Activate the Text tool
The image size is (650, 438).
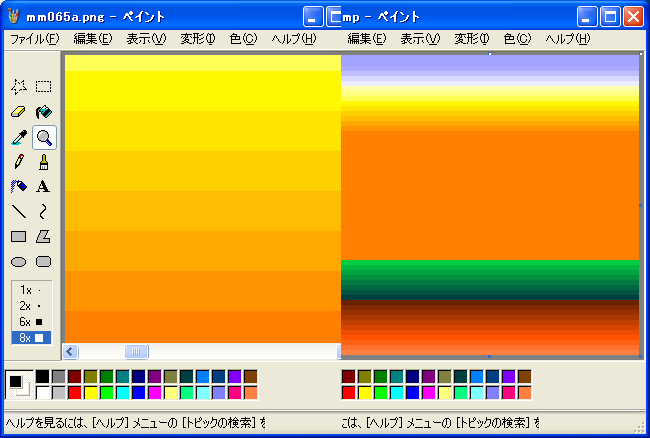coord(43,186)
